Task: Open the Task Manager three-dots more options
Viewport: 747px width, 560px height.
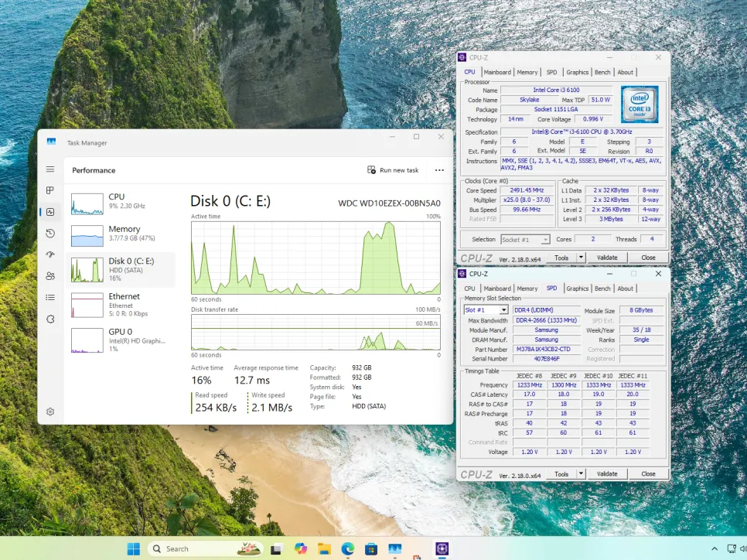Action: click(x=439, y=170)
